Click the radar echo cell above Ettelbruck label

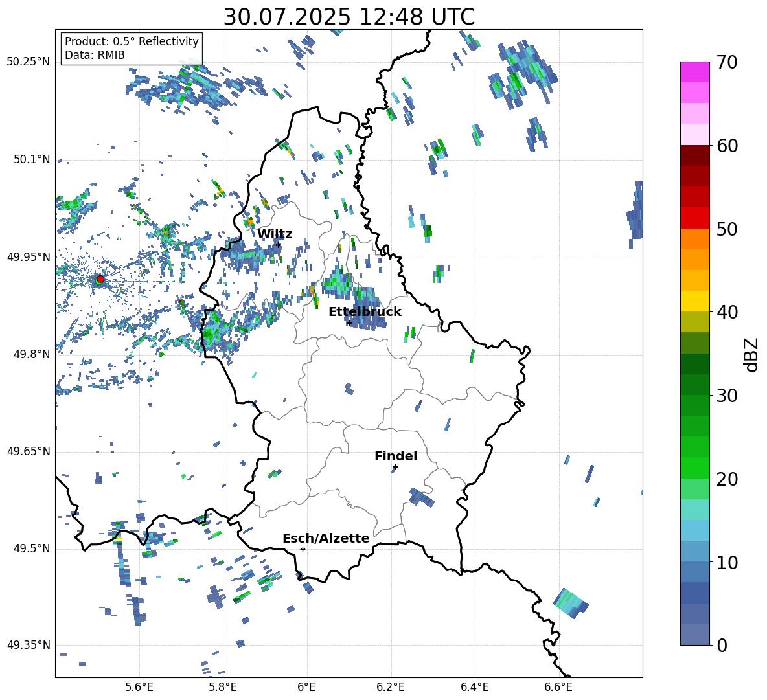tap(338, 282)
